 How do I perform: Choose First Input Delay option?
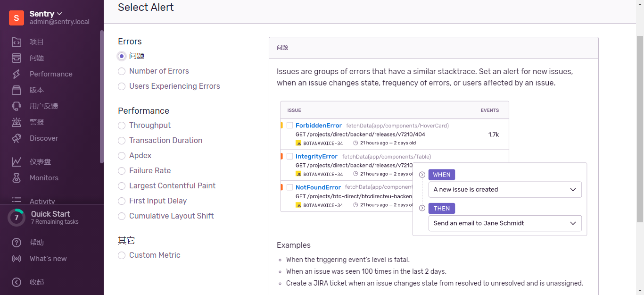pyautogui.click(x=122, y=201)
